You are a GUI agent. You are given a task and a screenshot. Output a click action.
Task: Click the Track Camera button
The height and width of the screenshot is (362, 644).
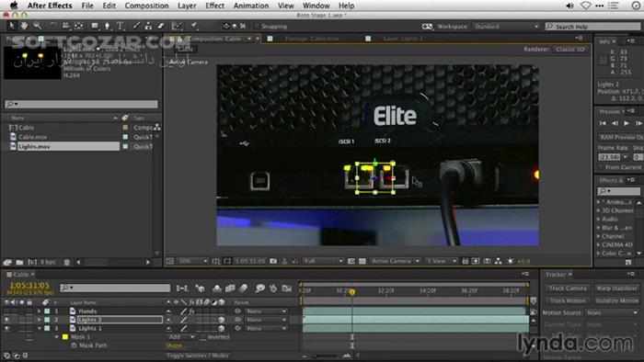[568, 288]
